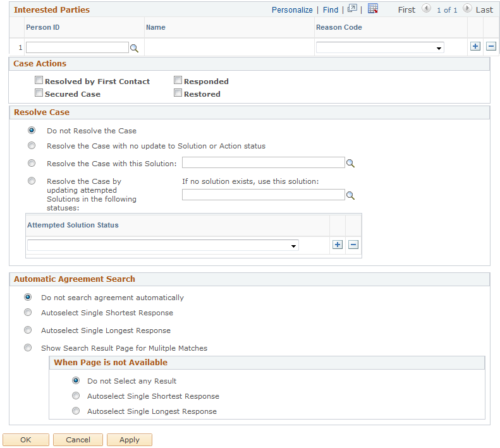The width and height of the screenshot is (500, 448).
Task: Choose Resolve the Case with this Solution
Action: [x=32, y=163]
